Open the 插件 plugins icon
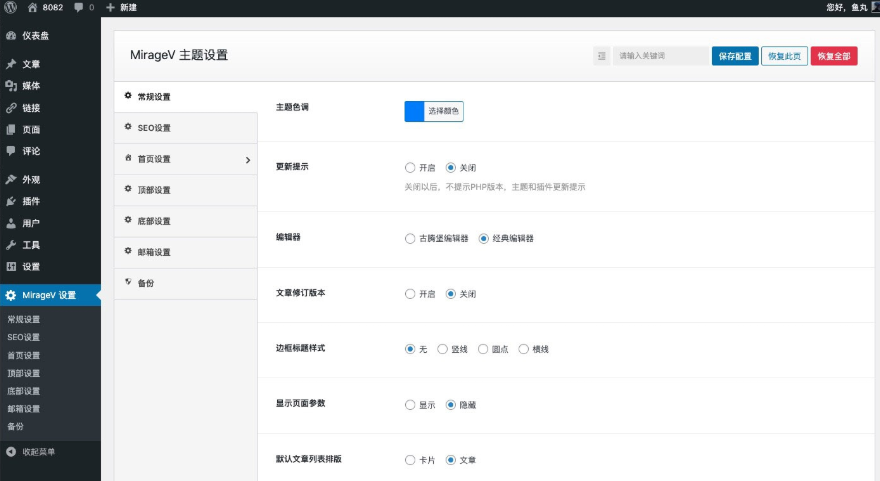Viewport: 880px width, 481px height. [x=11, y=201]
